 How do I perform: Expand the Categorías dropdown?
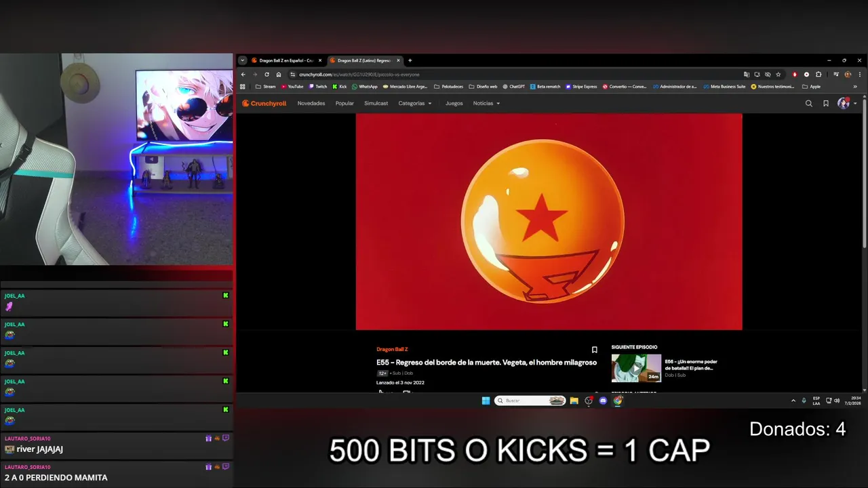(414, 104)
